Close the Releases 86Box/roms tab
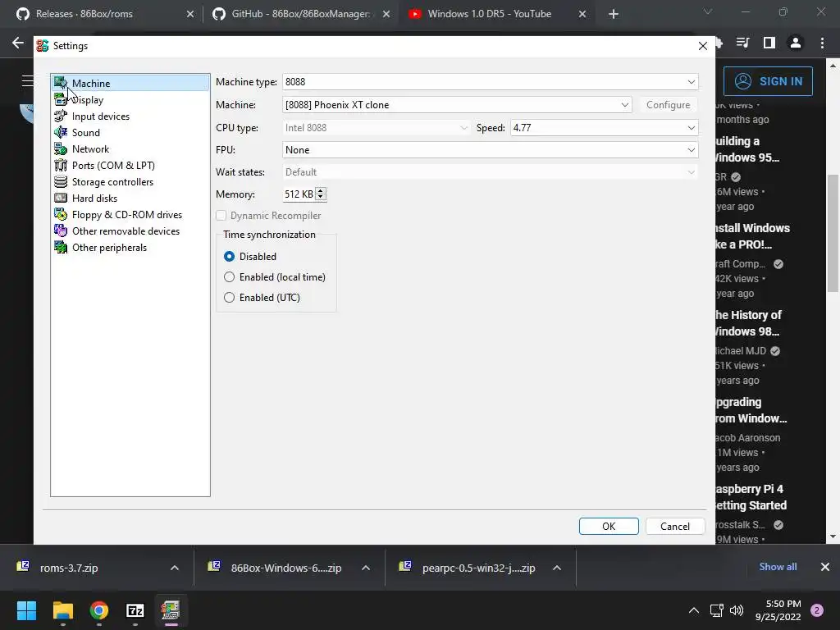The image size is (840, 630). point(190,14)
